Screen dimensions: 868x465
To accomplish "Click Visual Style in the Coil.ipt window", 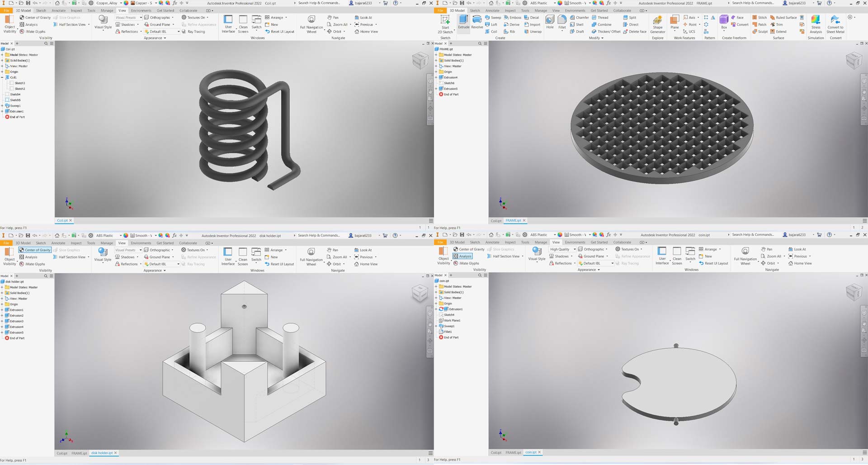I will tap(103, 22).
